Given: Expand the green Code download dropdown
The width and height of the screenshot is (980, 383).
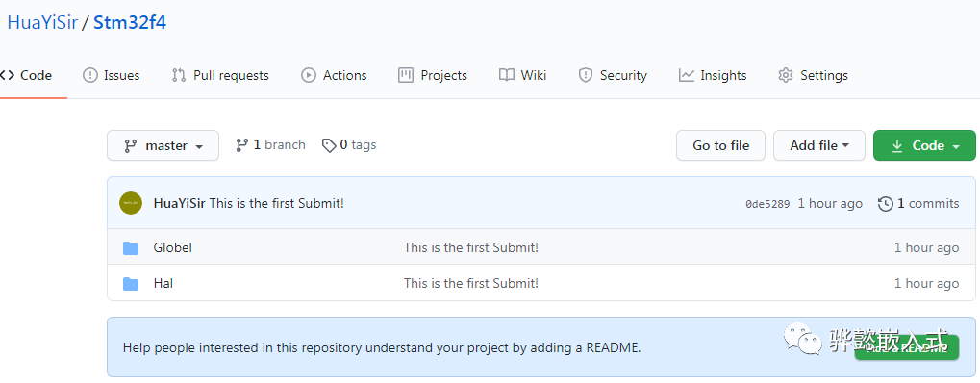Looking at the screenshot, I should [x=924, y=145].
